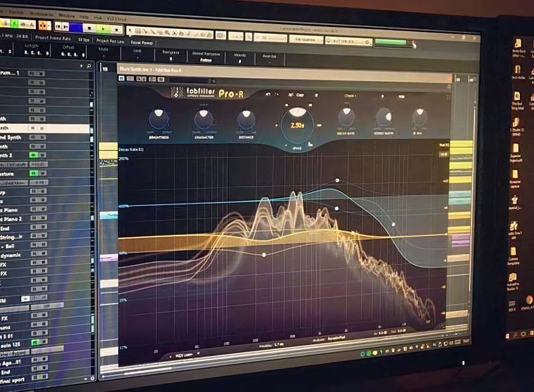This screenshot has height=392, width=534.
Task: Click Pro-R undo arrow
Action: click(268, 94)
